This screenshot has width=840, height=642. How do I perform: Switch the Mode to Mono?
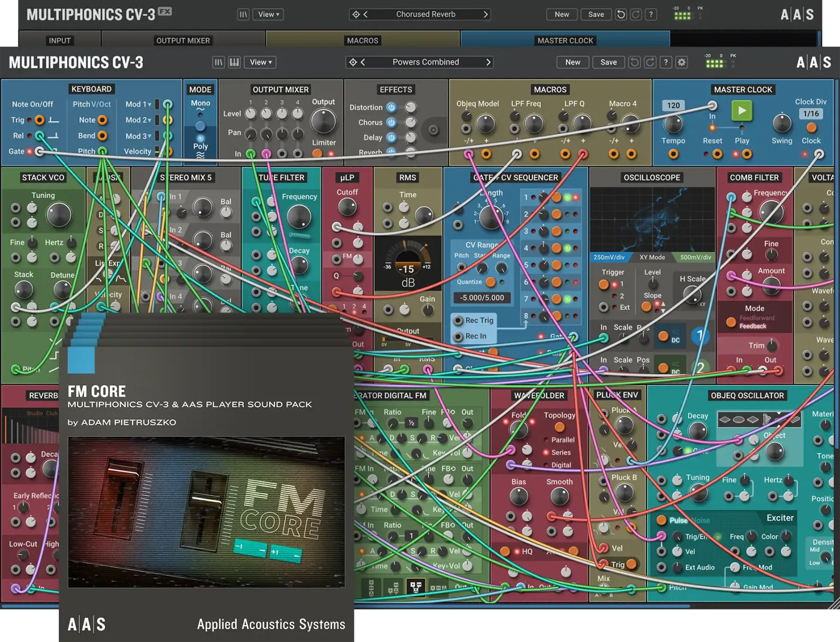tap(201, 103)
